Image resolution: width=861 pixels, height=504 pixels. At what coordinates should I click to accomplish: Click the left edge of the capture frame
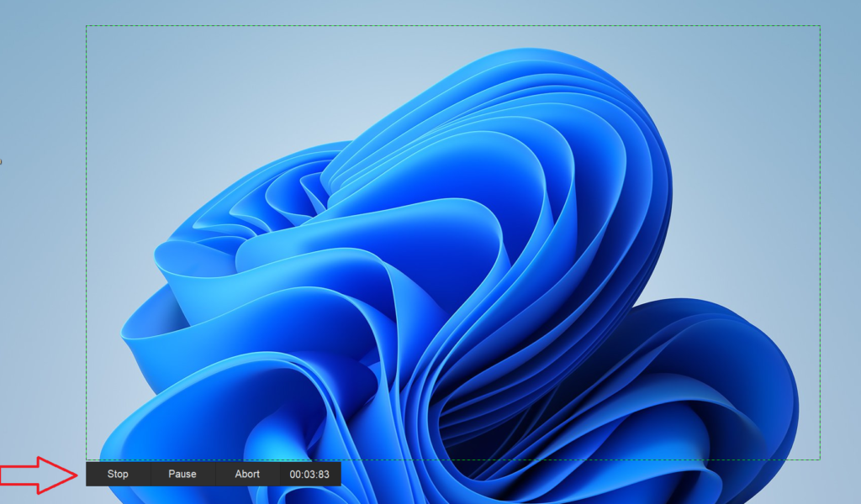pyautogui.click(x=87, y=244)
